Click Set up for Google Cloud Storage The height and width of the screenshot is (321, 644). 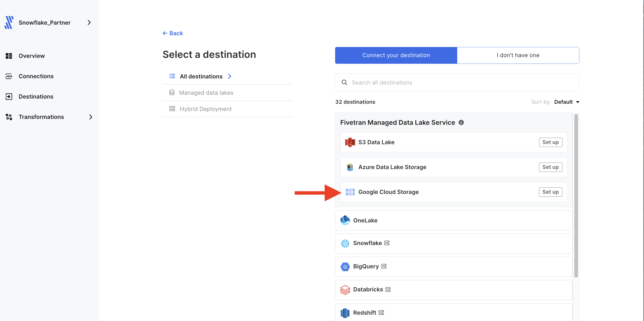point(551,192)
